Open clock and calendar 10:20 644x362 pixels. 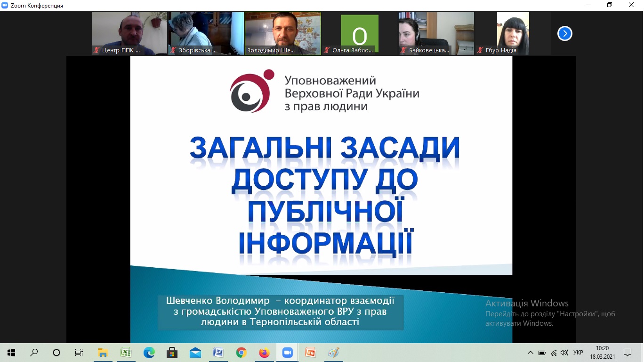[602, 353]
